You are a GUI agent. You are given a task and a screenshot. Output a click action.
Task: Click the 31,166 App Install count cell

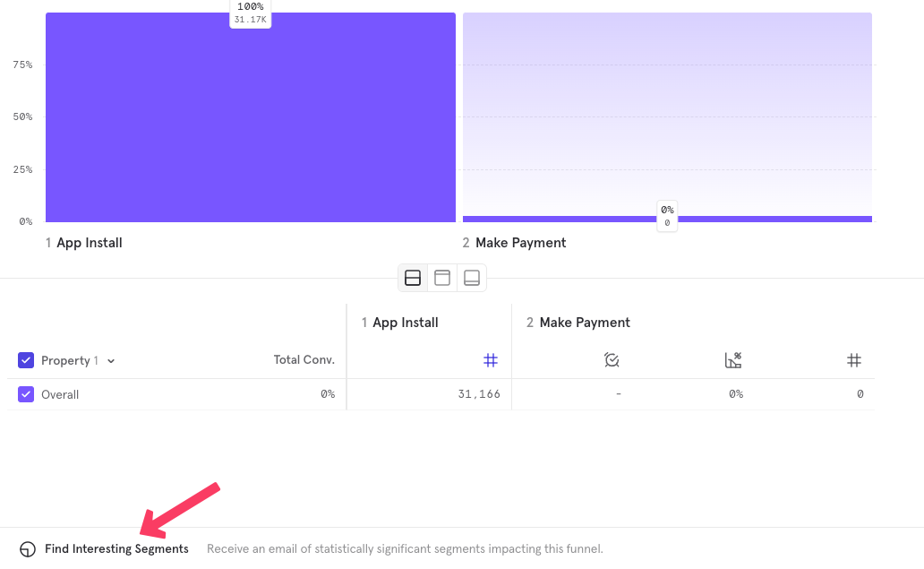(x=478, y=394)
